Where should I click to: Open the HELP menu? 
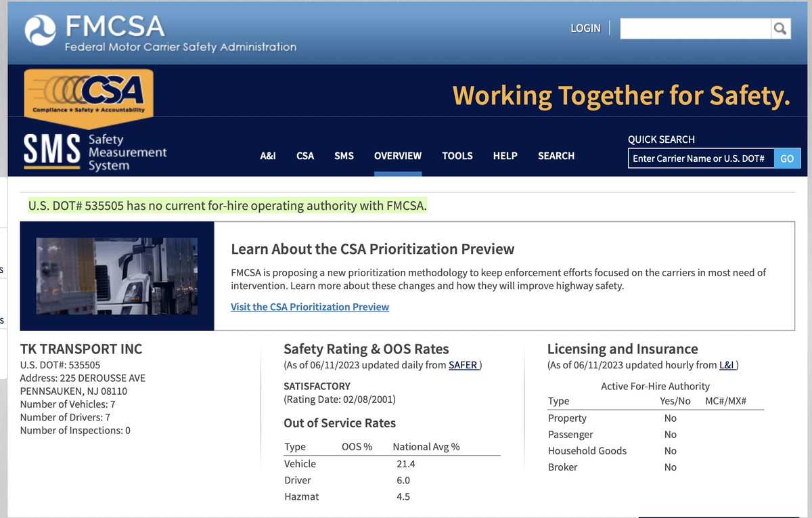click(x=505, y=156)
